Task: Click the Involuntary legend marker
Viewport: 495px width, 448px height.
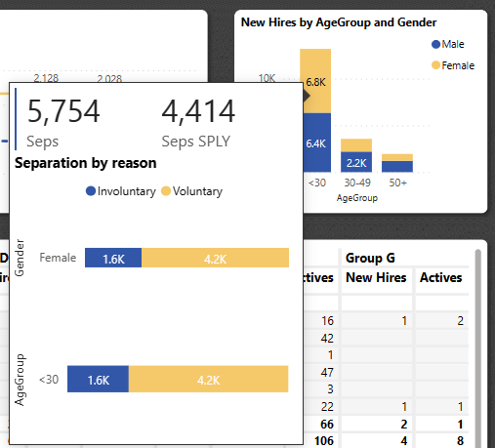Action: click(91, 191)
